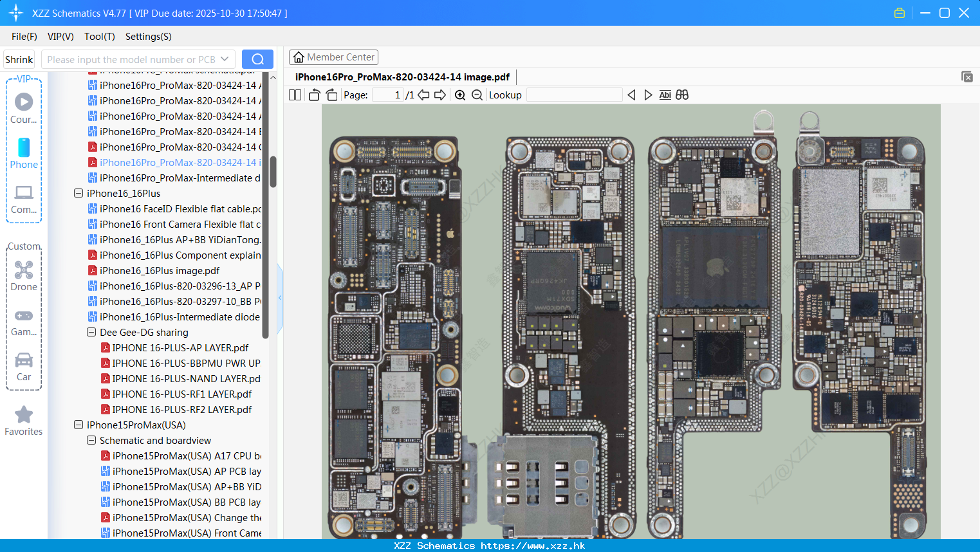Select the Car category

point(24,367)
